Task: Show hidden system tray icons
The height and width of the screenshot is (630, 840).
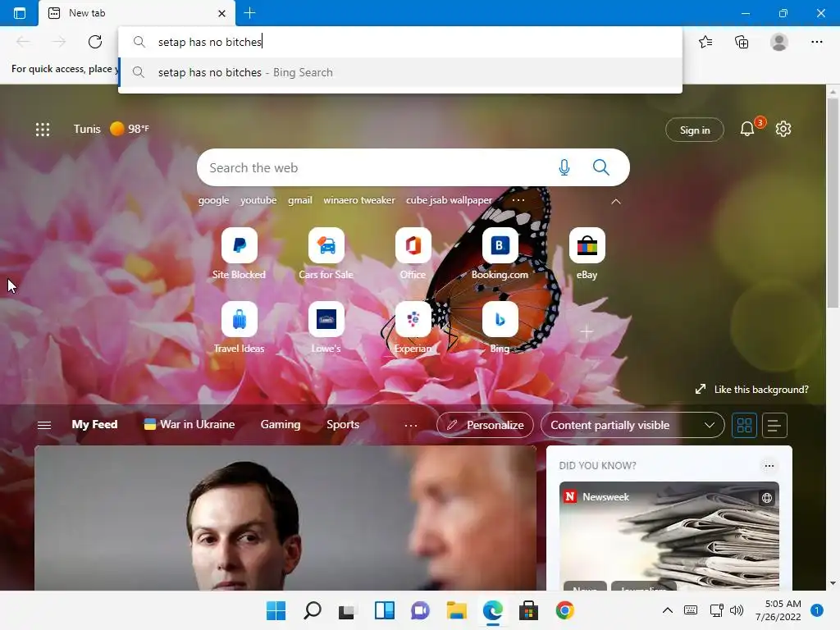Action: click(x=668, y=610)
